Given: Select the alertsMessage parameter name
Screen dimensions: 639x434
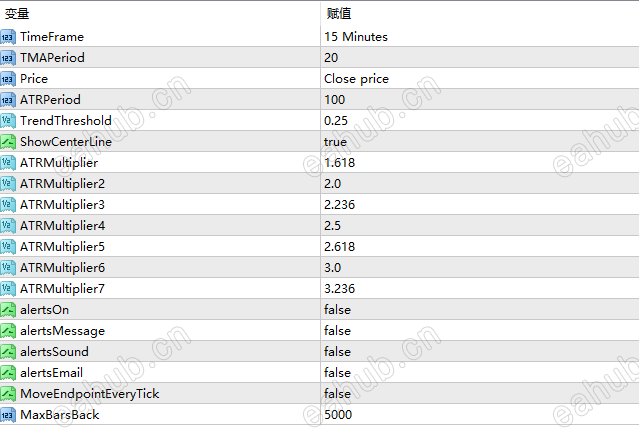Looking at the screenshot, I should [62, 330].
